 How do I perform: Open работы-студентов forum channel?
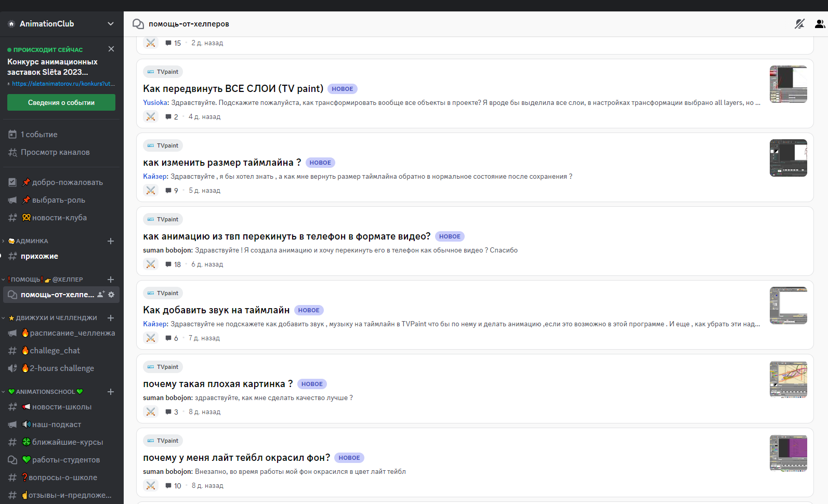click(x=61, y=460)
